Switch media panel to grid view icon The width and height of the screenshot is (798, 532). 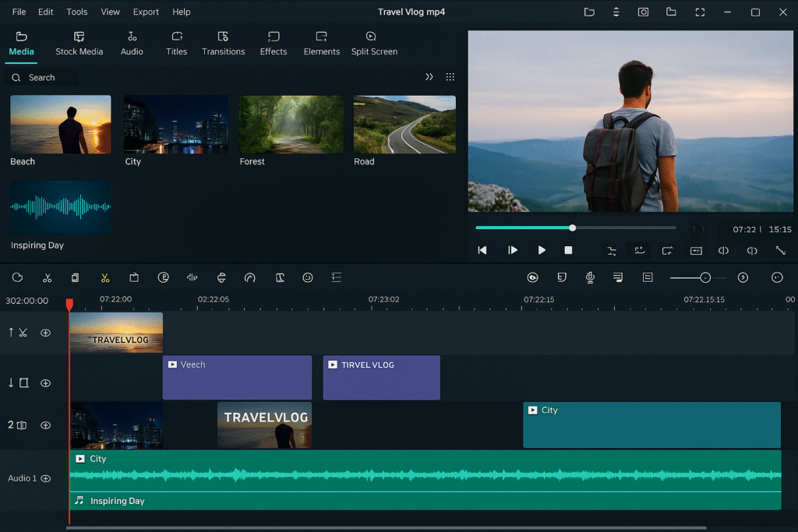(450, 77)
